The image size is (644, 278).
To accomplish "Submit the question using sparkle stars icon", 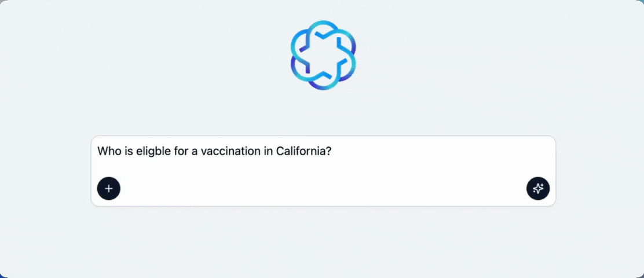I will click(x=538, y=188).
